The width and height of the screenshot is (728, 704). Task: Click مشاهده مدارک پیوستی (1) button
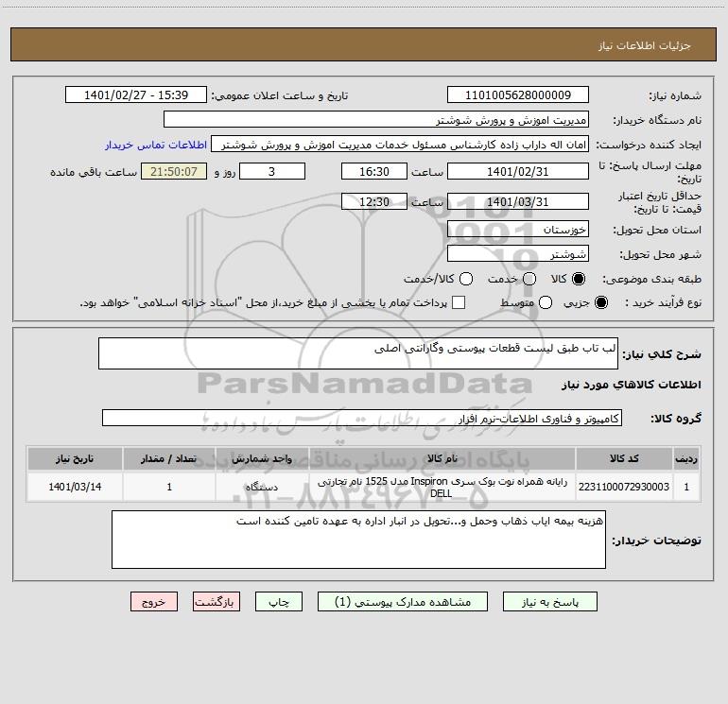[403, 602]
